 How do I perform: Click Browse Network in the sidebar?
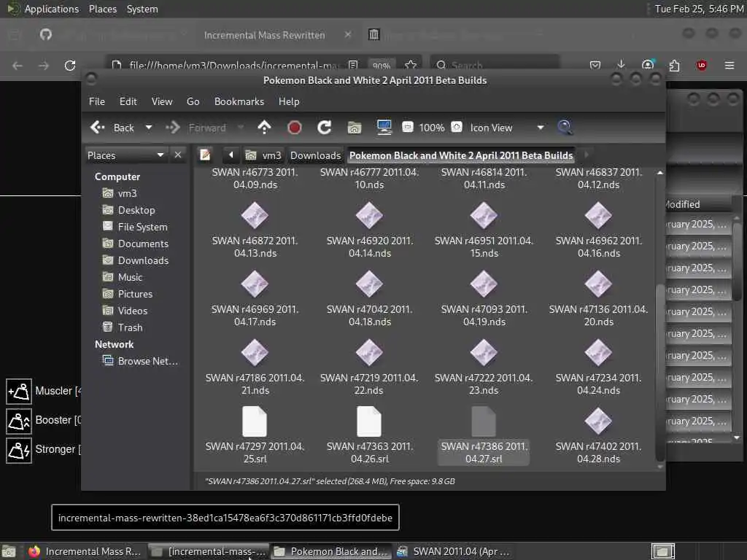tap(147, 361)
